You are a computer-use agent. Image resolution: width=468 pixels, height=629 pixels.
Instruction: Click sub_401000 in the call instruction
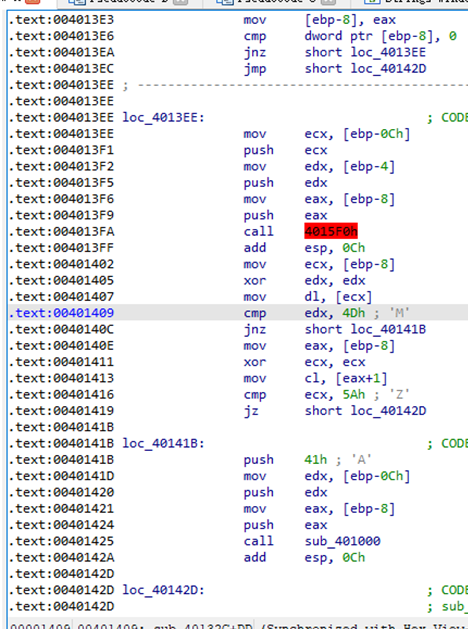[342, 541]
